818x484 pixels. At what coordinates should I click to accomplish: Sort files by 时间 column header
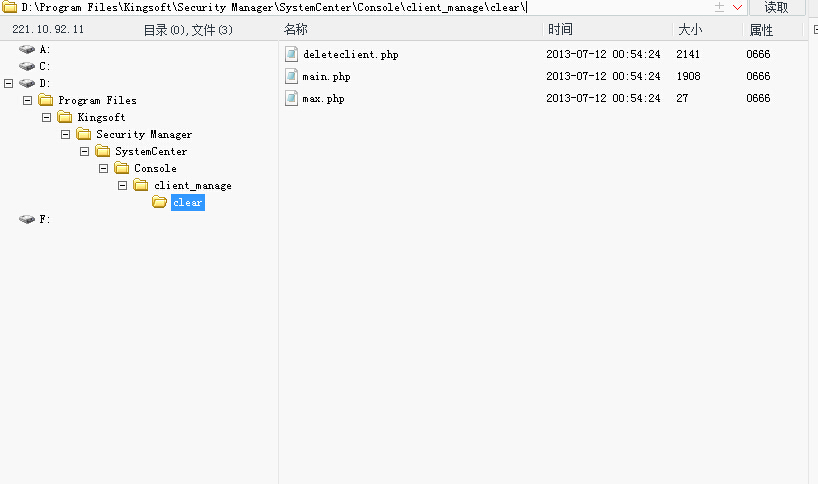click(560, 30)
